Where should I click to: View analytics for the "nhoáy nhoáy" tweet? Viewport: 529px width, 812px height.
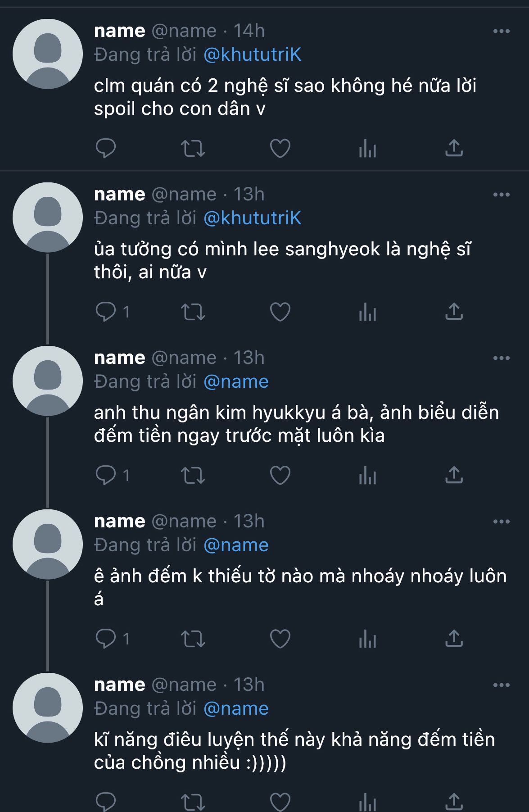click(x=367, y=639)
